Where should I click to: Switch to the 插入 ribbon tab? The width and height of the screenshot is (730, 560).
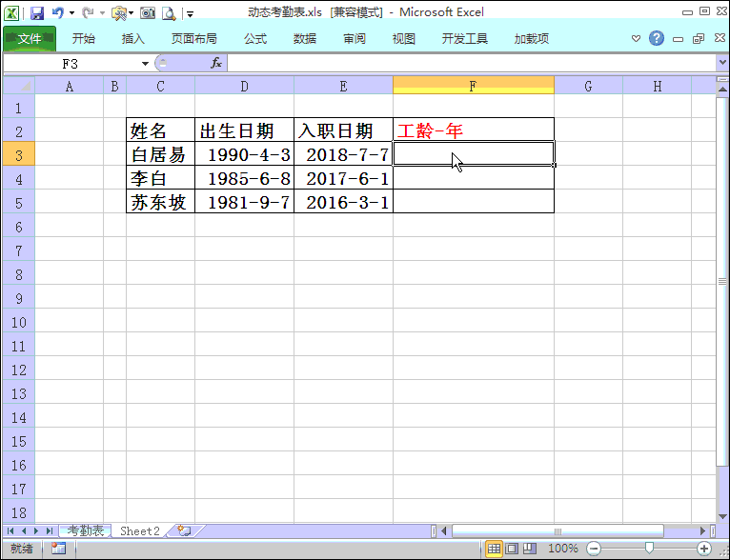133,39
